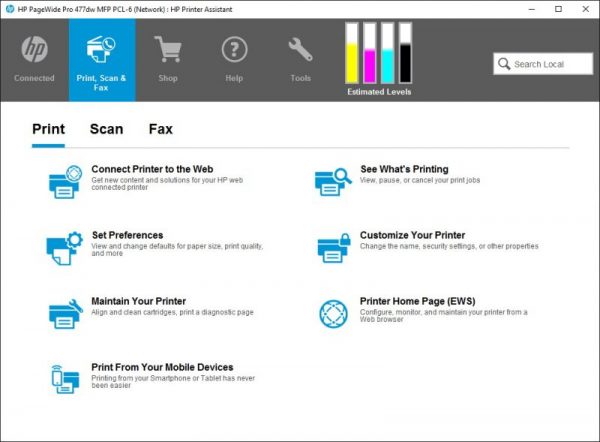
Task: Focus the Search Local field
Action: (x=543, y=64)
